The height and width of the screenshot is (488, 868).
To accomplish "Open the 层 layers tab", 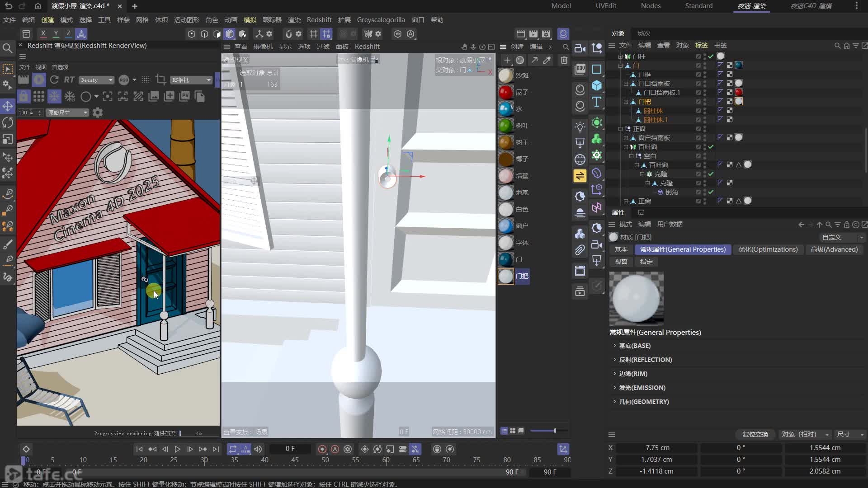I will tap(641, 212).
